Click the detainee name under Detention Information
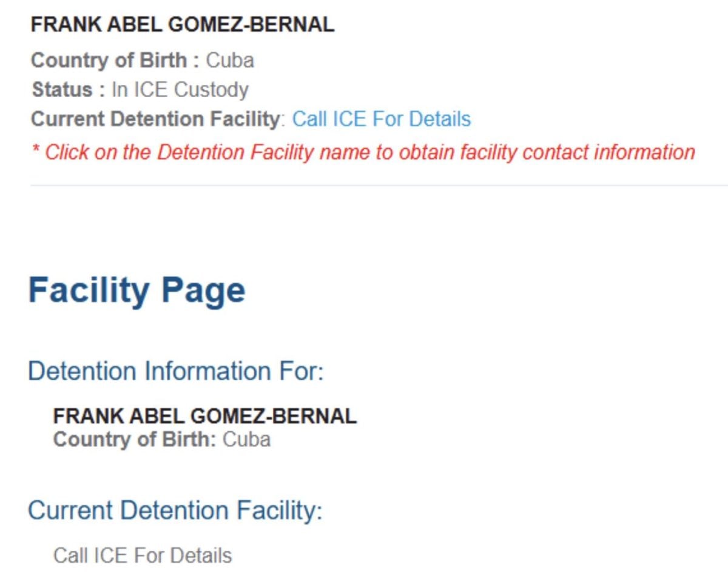Viewport: 728px width, 572px height. [204, 416]
